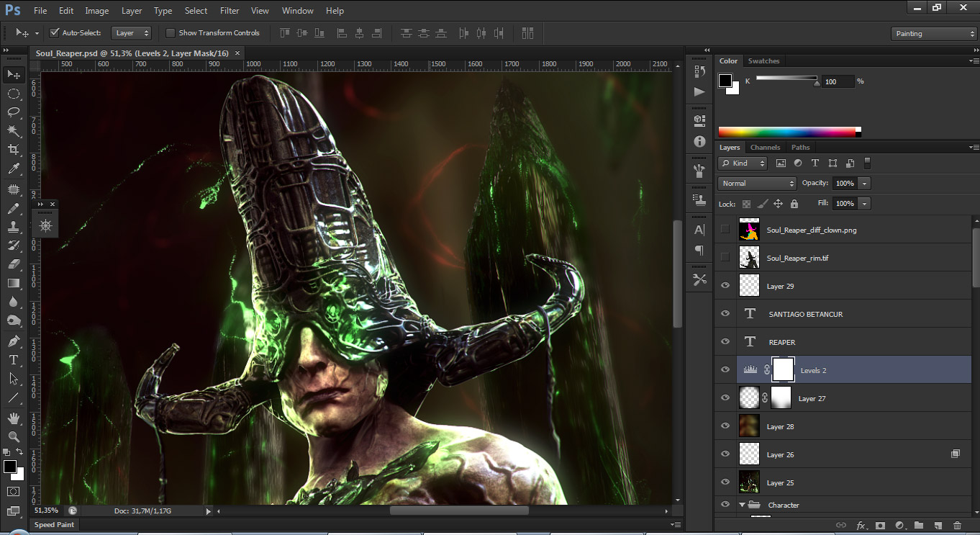Add a layer style with fx icon
980x535 pixels.
pos(861,526)
